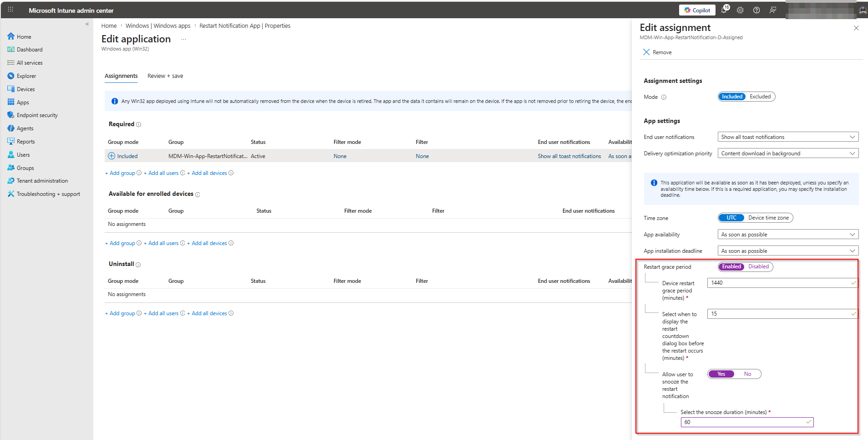Edit the snooze duration value field
868x440 pixels.
tap(746, 422)
